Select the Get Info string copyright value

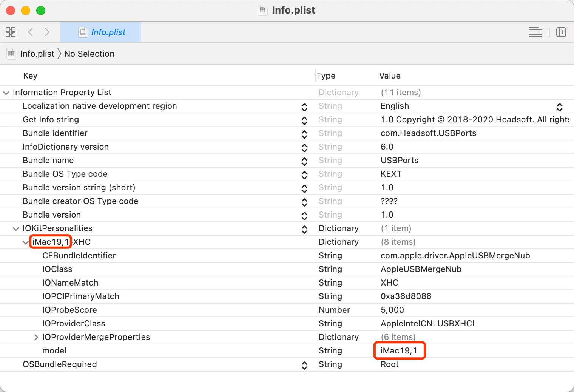[x=475, y=119]
